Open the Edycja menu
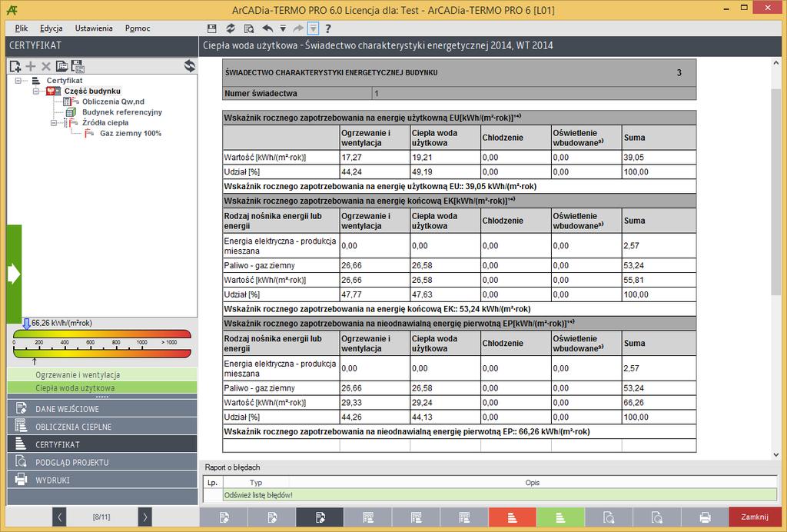The image size is (787, 532). [51, 28]
